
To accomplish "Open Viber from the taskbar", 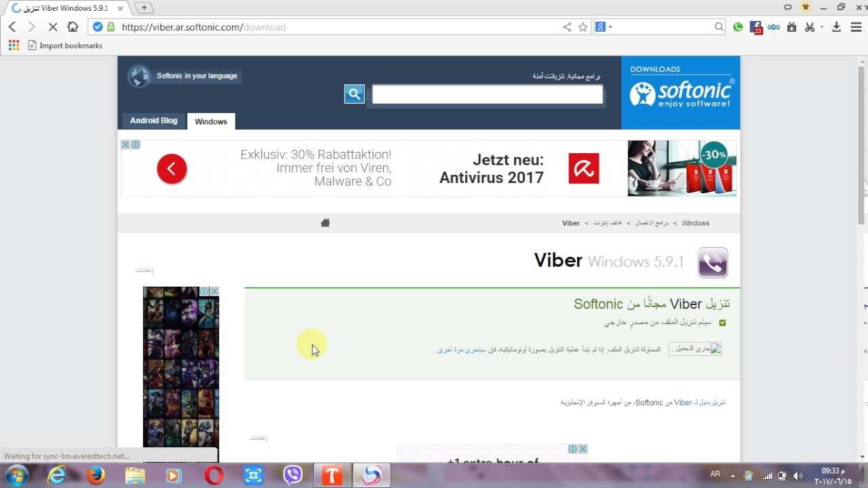I will 293,476.
